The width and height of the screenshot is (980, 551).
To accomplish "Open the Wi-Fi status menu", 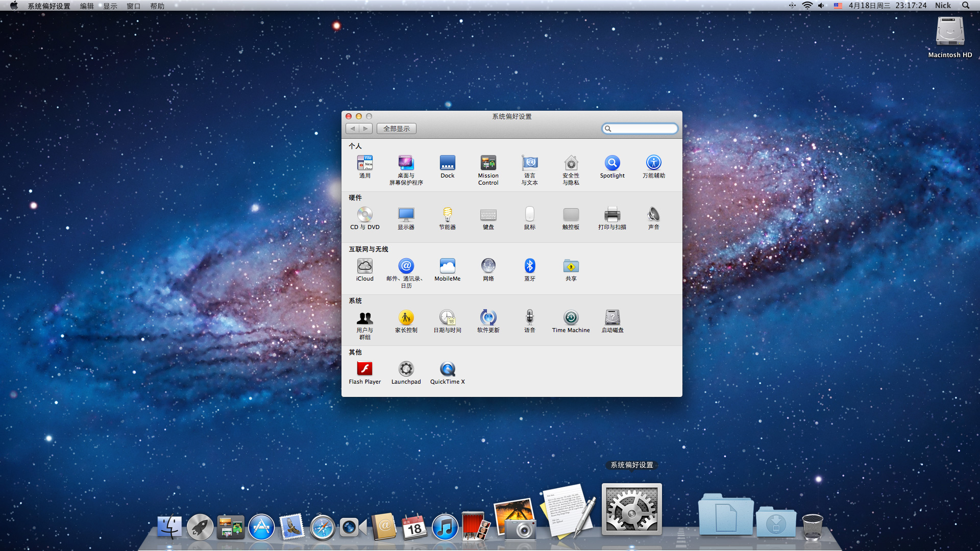I will click(x=807, y=6).
